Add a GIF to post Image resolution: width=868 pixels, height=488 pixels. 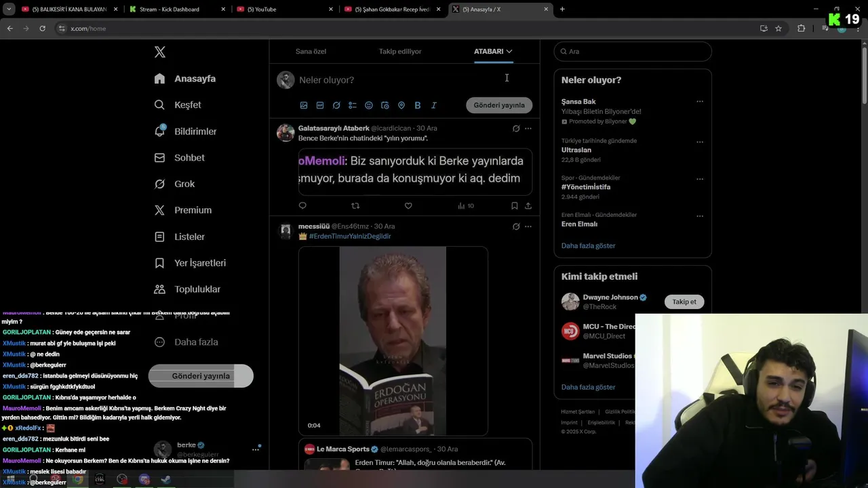click(320, 106)
